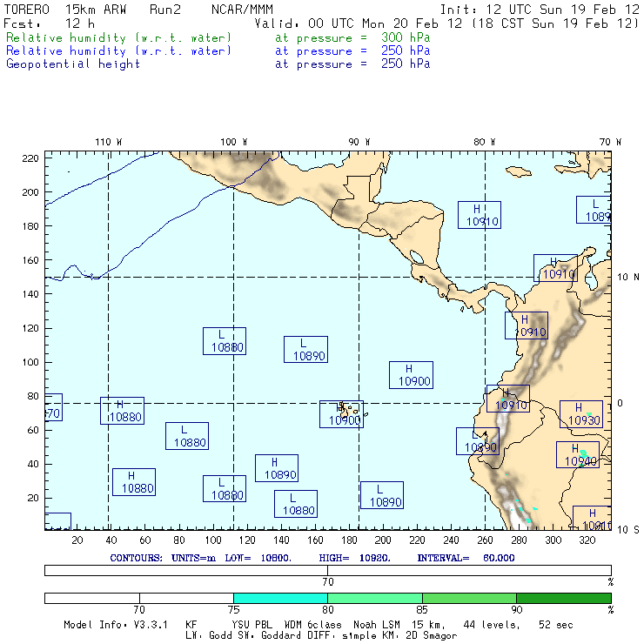The width and height of the screenshot is (644, 644).
Task: Click the 'YSU PBL' model info text
Action: click(x=252, y=625)
